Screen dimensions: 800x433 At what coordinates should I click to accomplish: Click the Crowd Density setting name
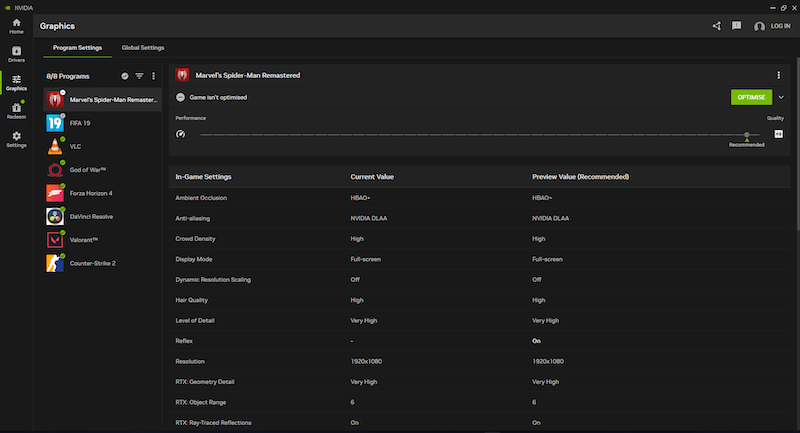(195, 239)
